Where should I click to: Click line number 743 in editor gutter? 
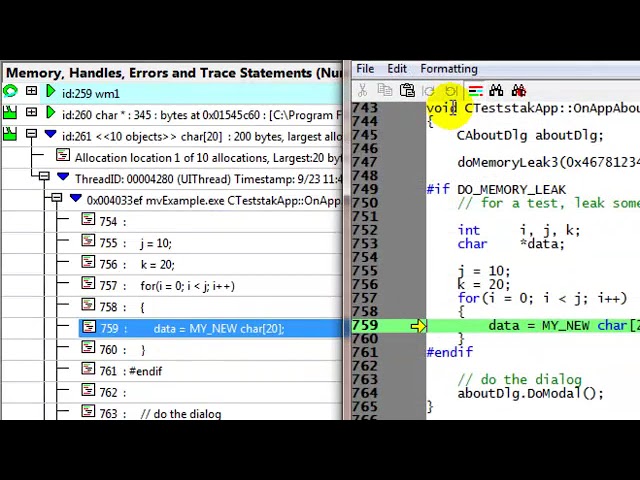[x=364, y=108]
